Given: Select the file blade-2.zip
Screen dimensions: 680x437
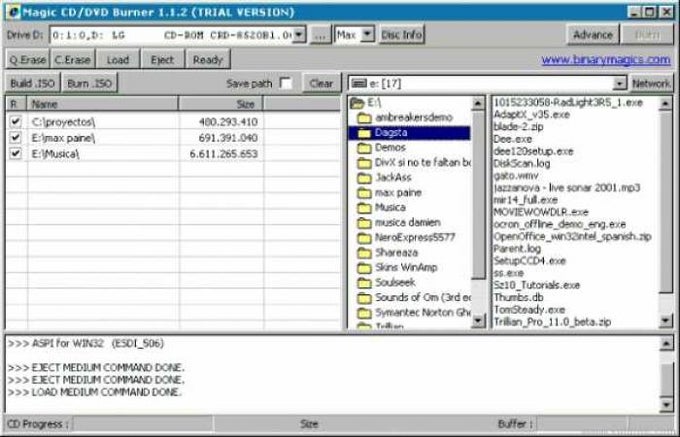Looking at the screenshot, I should (518, 127).
